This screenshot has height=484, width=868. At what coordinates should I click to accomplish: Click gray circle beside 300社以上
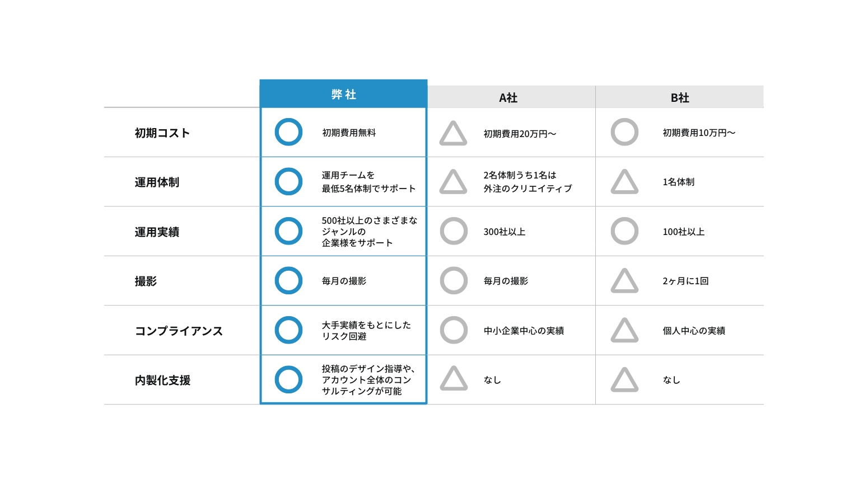tap(454, 231)
